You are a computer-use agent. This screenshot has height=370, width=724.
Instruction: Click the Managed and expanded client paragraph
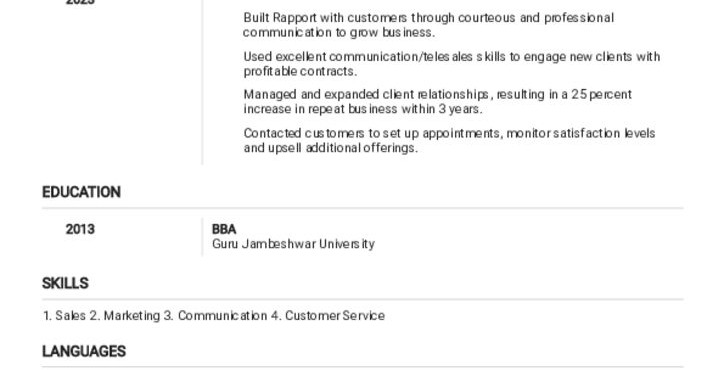(437, 102)
